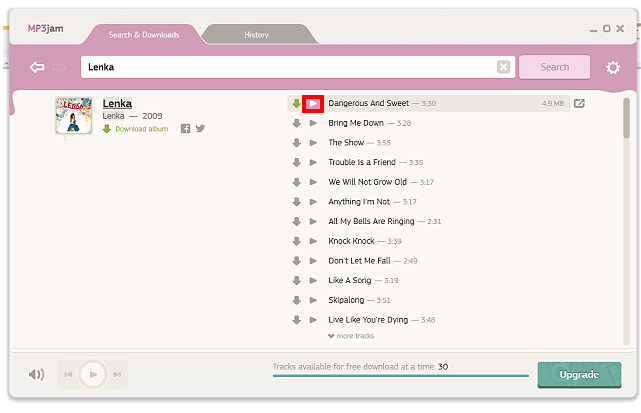
Task: Select the Lenka album cover thumbnail
Action: 74,116
